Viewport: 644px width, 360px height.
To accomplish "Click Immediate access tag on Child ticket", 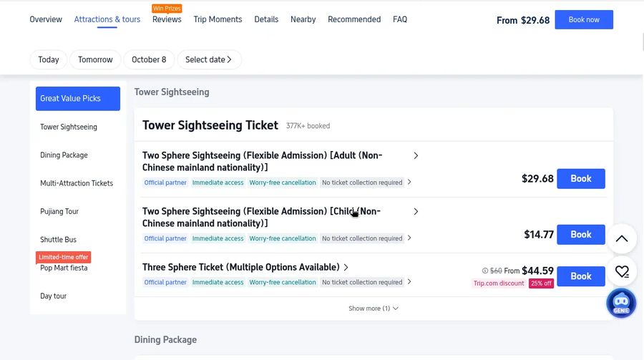I will [218, 238].
